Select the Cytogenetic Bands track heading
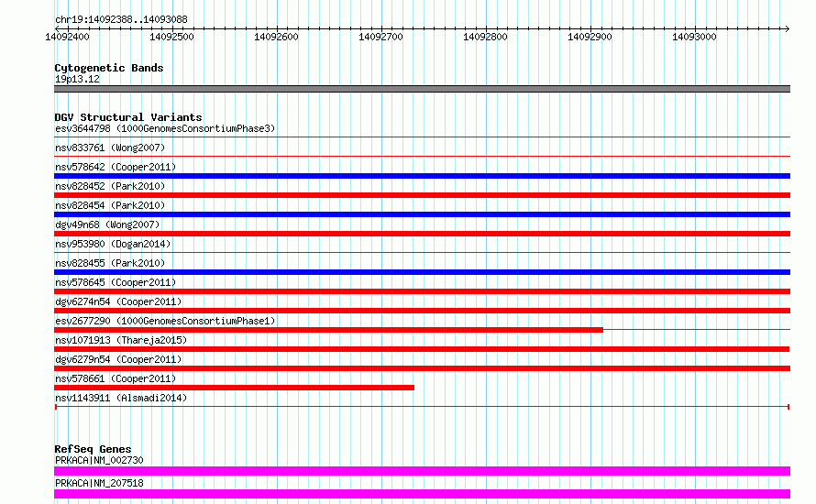 coord(109,68)
